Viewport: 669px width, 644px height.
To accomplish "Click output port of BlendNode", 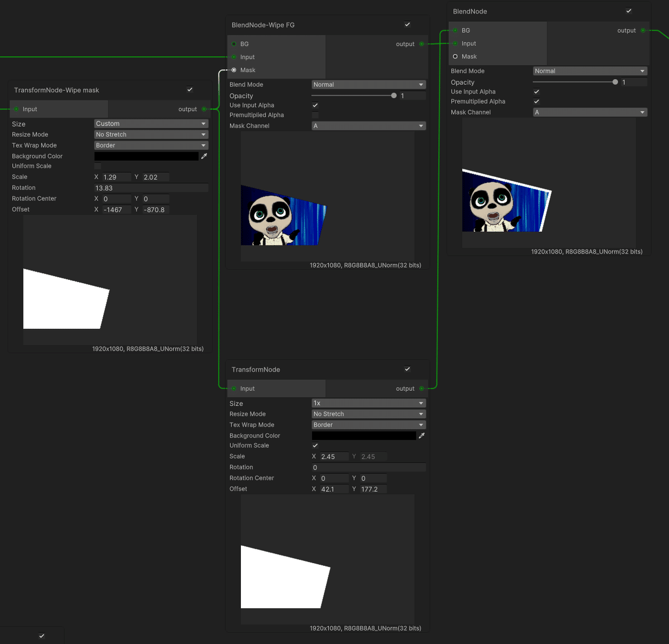I will point(643,31).
